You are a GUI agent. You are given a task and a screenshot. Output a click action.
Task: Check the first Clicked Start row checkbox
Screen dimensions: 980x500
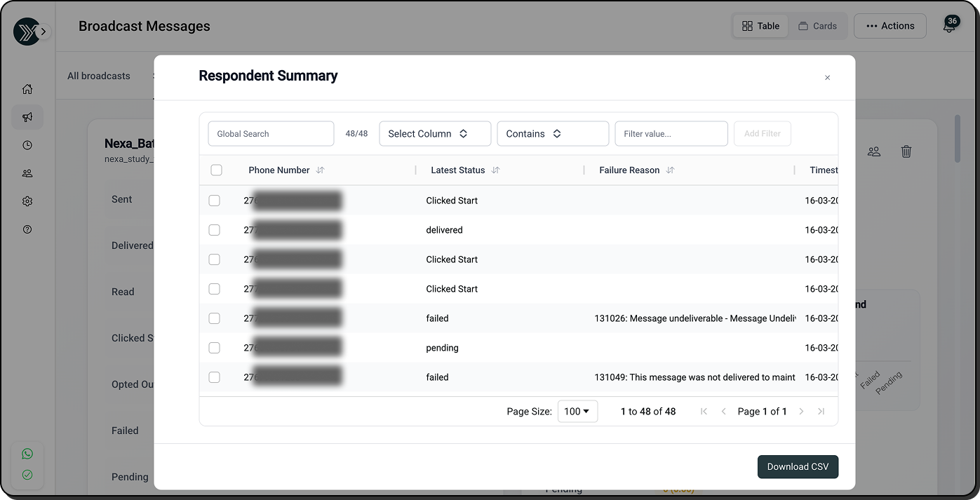[x=215, y=201]
